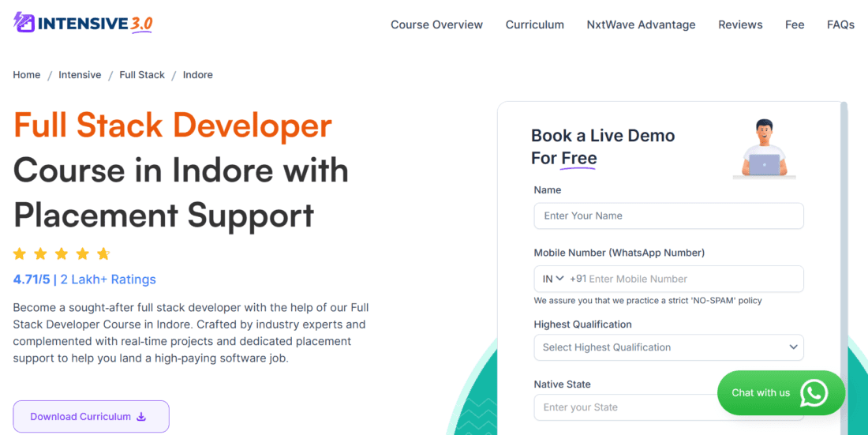Screen dimensions: 868x435
Task: Focus the Enter Your Name field
Action: (x=668, y=216)
